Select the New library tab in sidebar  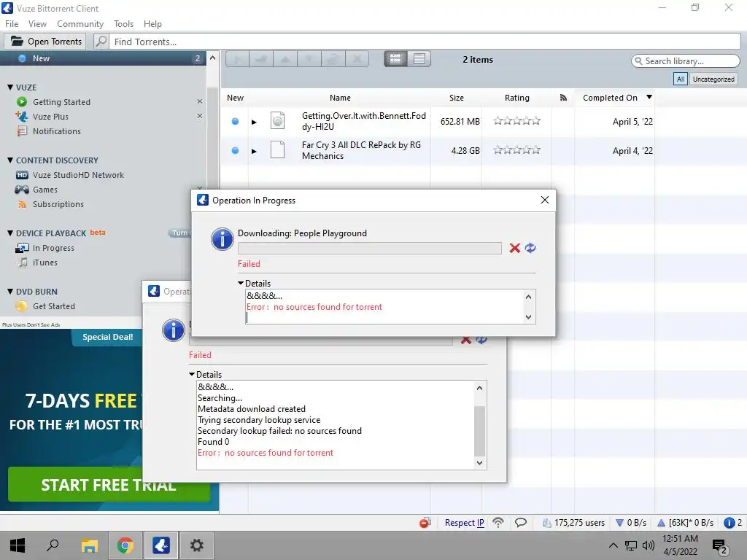pyautogui.click(x=104, y=58)
